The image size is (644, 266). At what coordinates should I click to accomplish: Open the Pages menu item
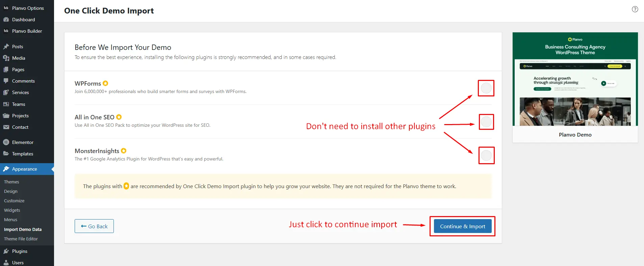[27, 69]
